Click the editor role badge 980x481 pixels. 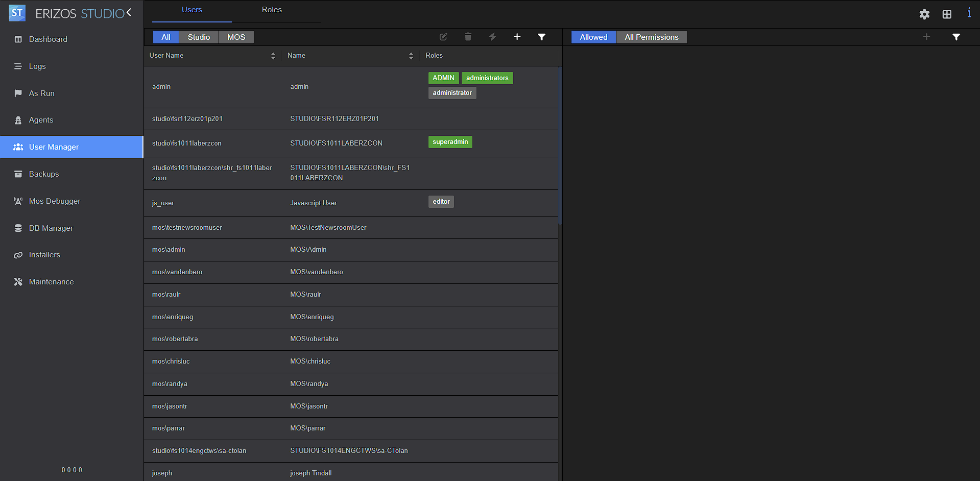[x=441, y=202]
